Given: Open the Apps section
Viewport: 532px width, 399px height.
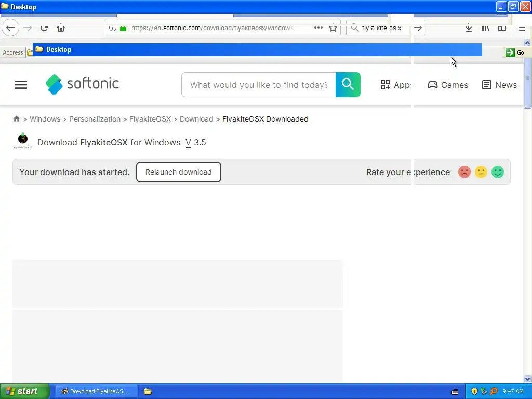Looking at the screenshot, I should click(x=397, y=85).
